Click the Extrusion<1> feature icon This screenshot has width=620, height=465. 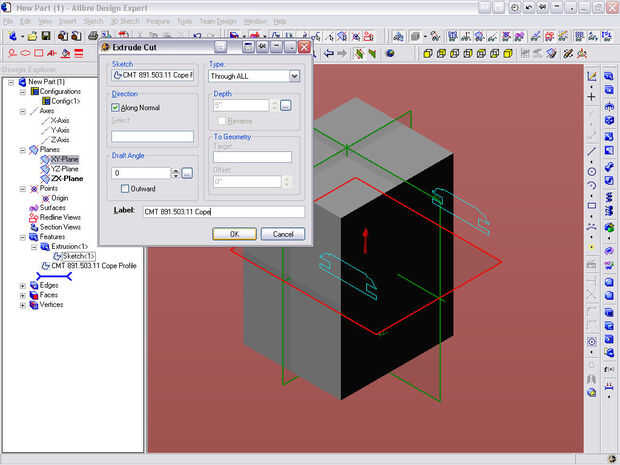(45, 246)
